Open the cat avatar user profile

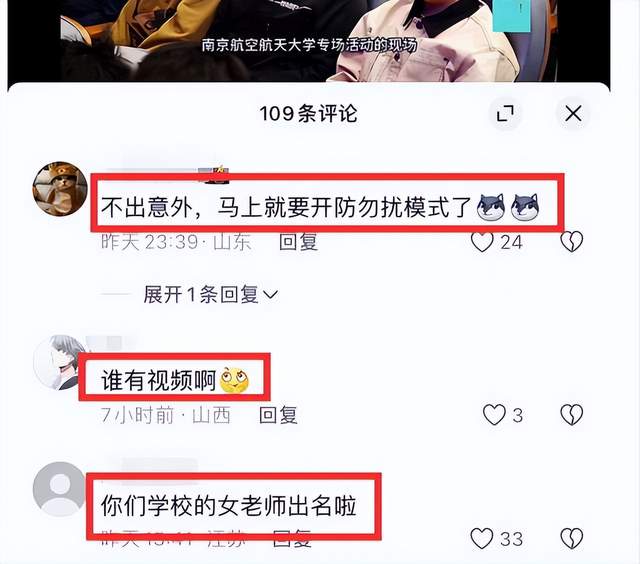(x=60, y=189)
